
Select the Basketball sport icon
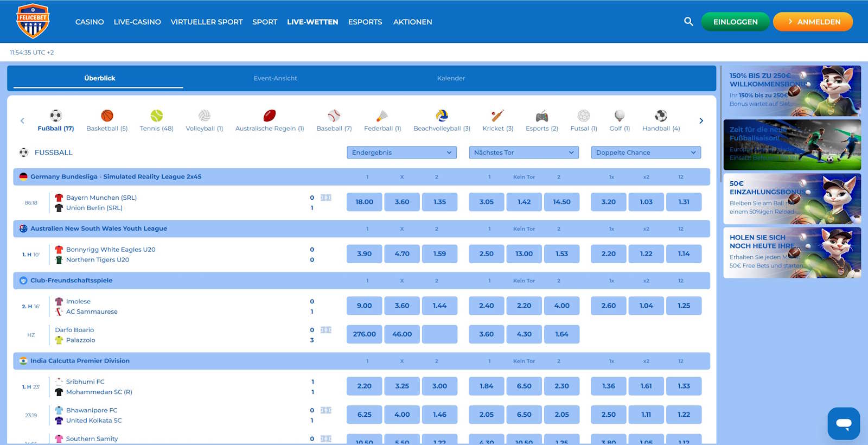click(x=107, y=116)
